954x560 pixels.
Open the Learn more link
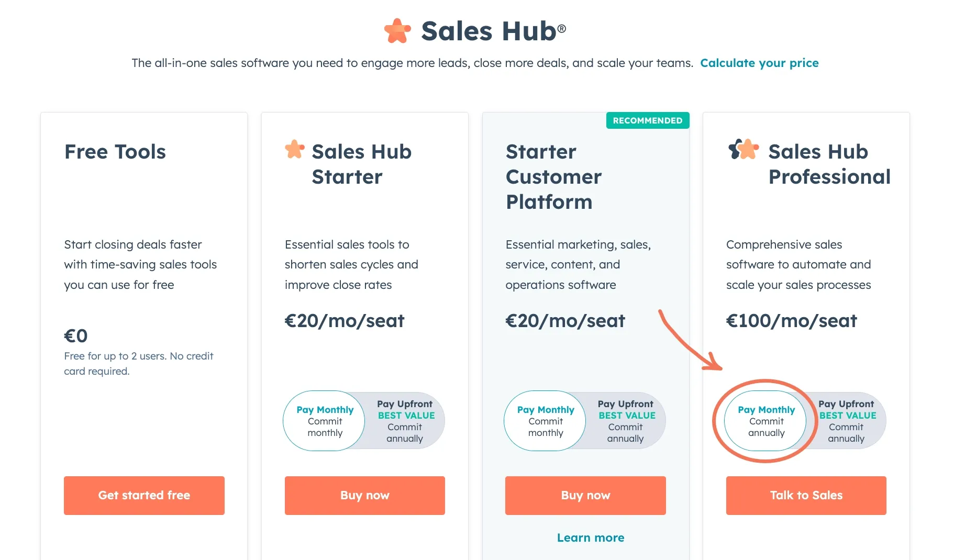point(591,537)
